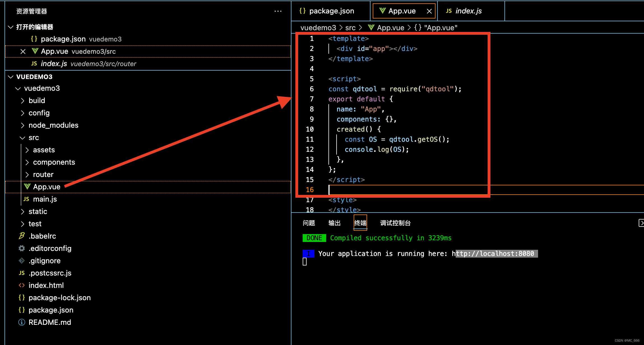644x345 pixels.
Task: Expand the static folder
Action: point(22,212)
